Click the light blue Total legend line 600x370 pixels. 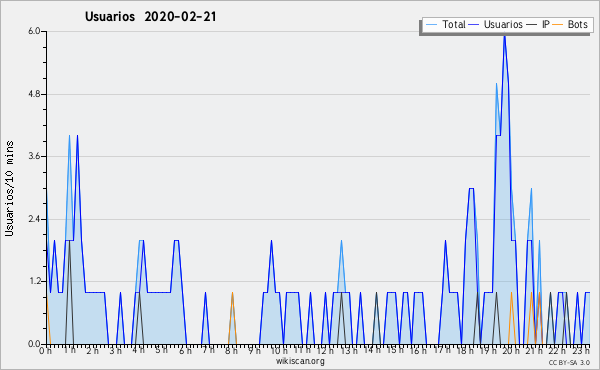point(431,25)
